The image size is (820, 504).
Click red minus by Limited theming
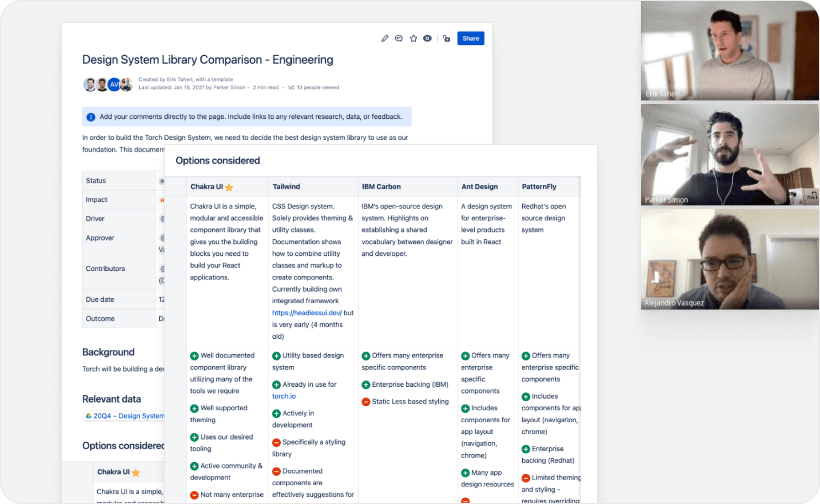coord(526,478)
